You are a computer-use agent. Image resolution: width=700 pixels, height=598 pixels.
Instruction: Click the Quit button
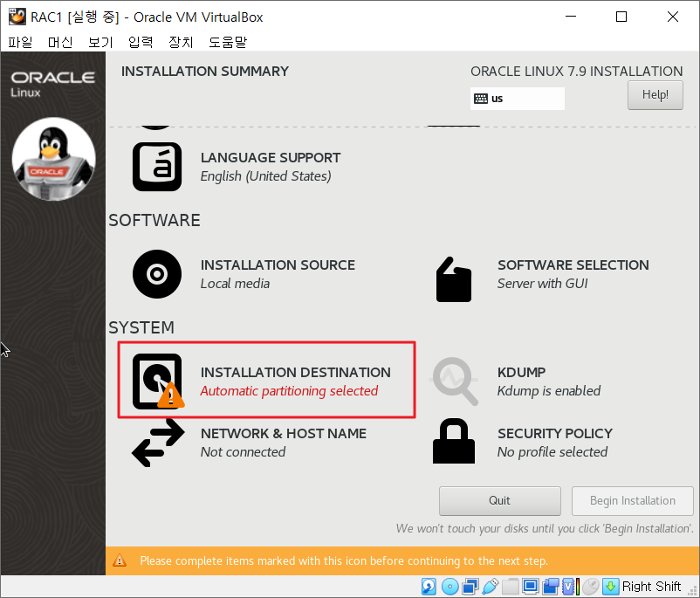[499, 500]
